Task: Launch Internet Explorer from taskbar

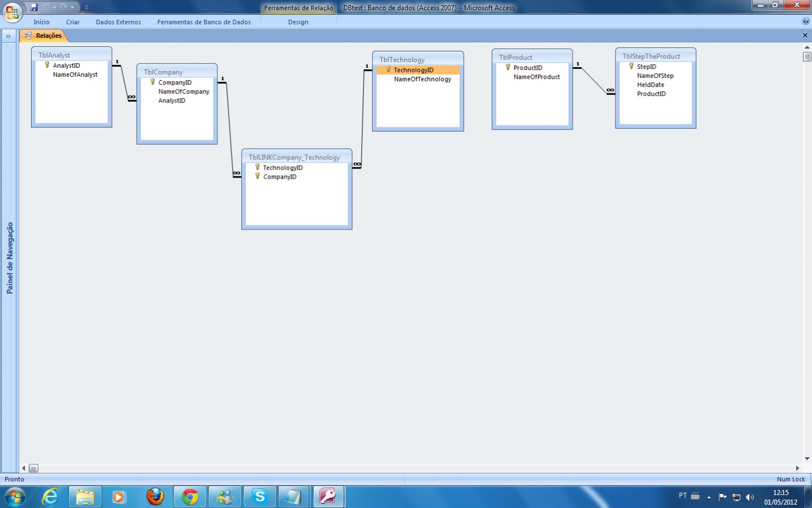Action: click(x=51, y=497)
